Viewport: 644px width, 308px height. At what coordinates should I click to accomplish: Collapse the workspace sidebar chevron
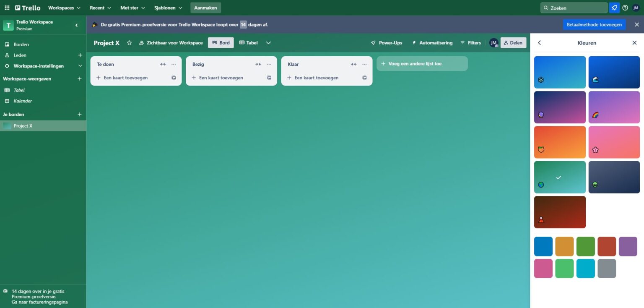point(77,25)
